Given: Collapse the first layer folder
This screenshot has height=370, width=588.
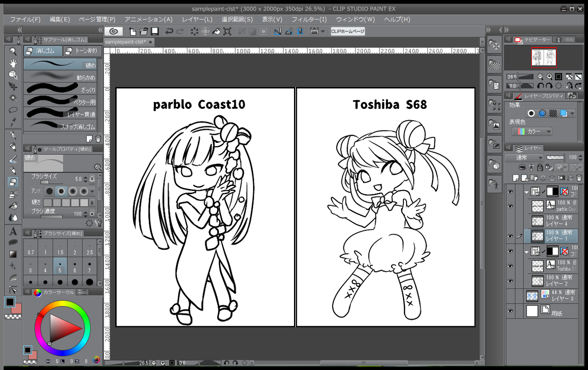Looking at the screenshot, I should click(526, 192).
